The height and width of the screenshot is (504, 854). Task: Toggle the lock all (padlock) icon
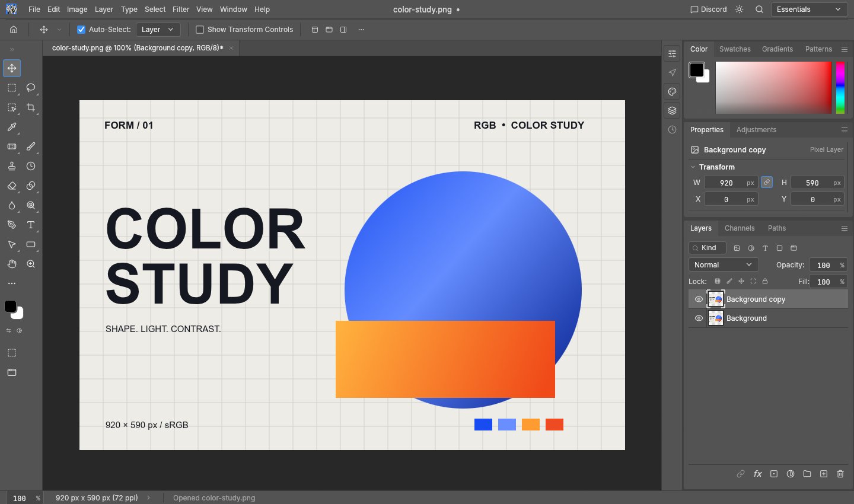click(765, 282)
